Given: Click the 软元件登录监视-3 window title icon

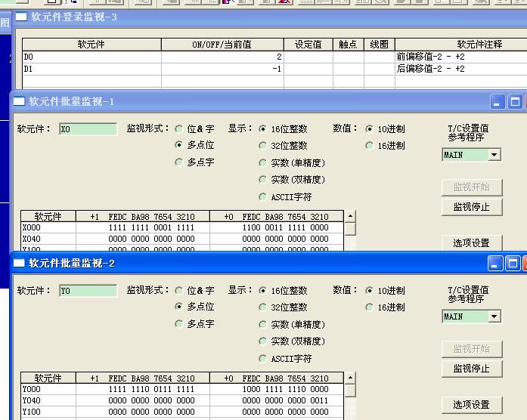Looking at the screenshot, I should coord(21,16).
